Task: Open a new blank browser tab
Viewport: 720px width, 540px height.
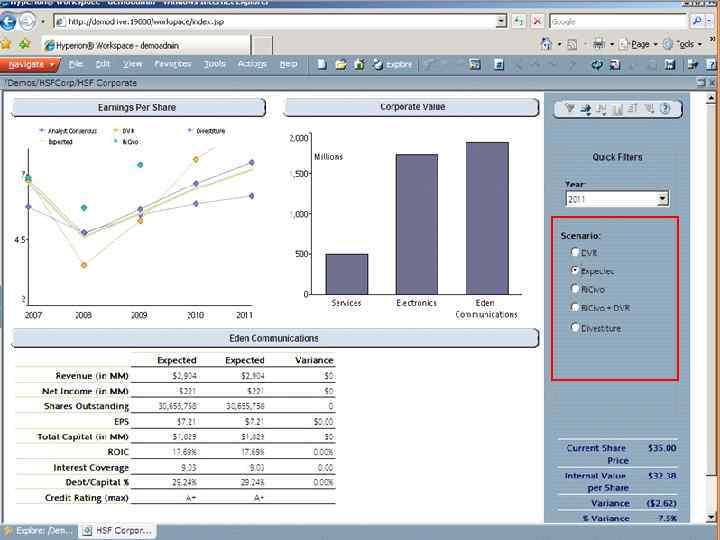Action: tap(262, 46)
